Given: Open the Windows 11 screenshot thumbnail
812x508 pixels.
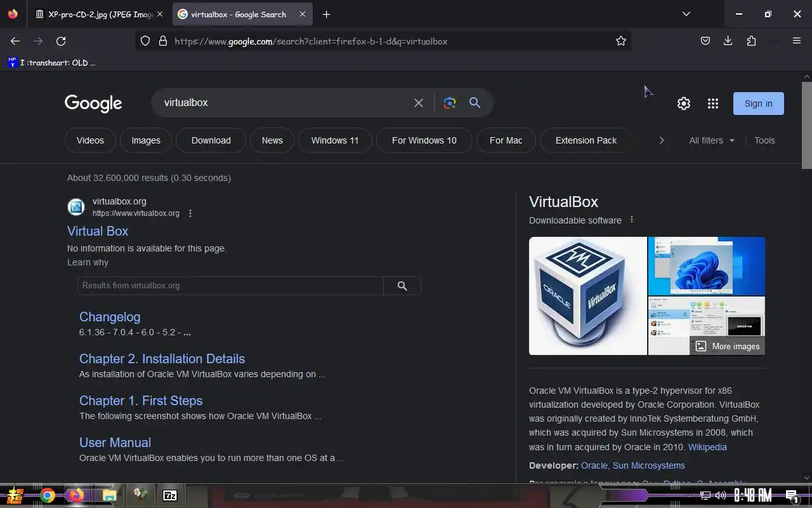Looking at the screenshot, I should click(x=707, y=266).
